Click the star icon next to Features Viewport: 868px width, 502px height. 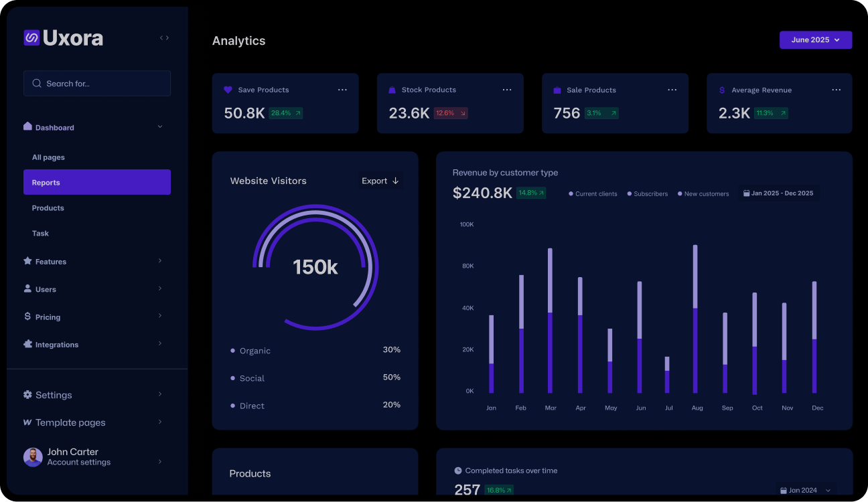click(27, 261)
